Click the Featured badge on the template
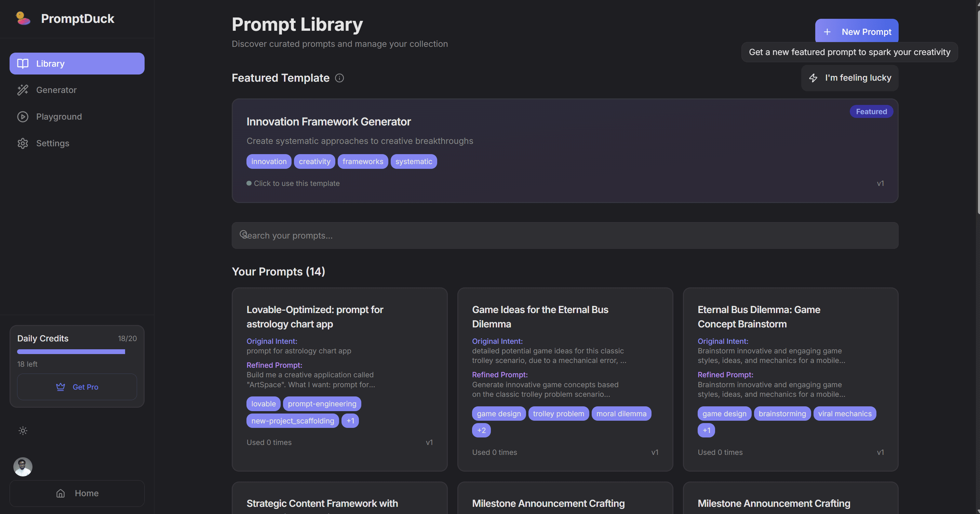980x514 pixels. point(871,111)
